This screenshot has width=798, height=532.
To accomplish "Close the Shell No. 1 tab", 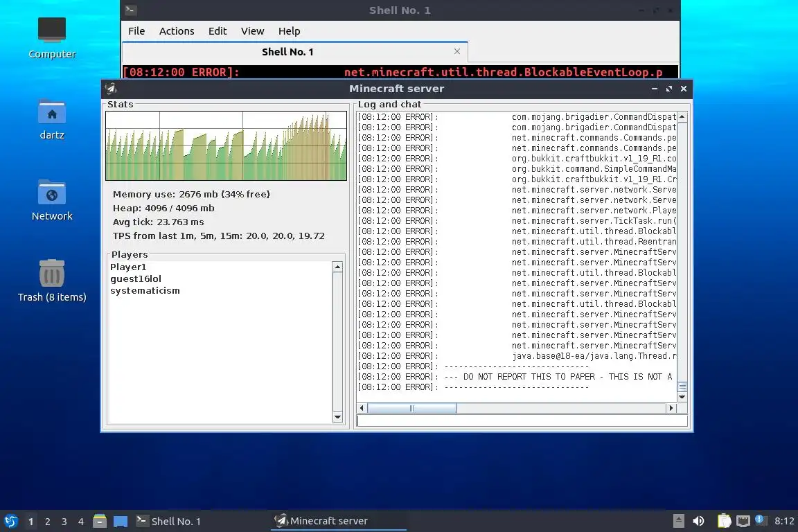I will 457,51.
